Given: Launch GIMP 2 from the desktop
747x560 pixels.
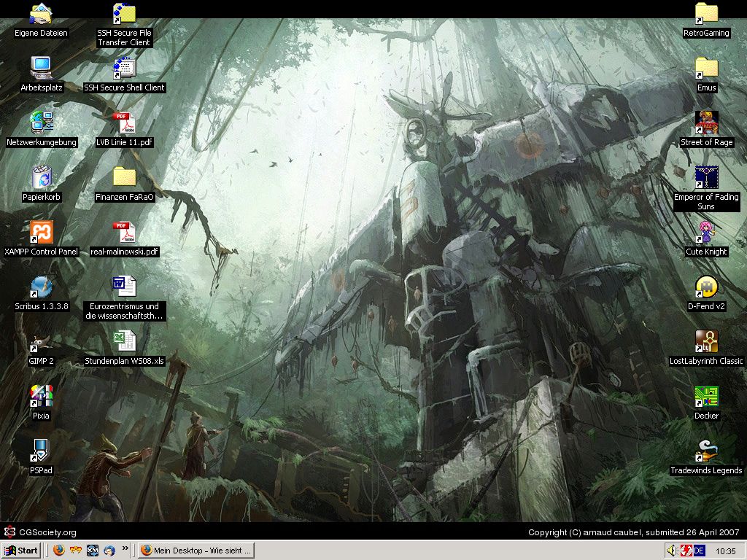Looking at the screenshot, I should 42,343.
